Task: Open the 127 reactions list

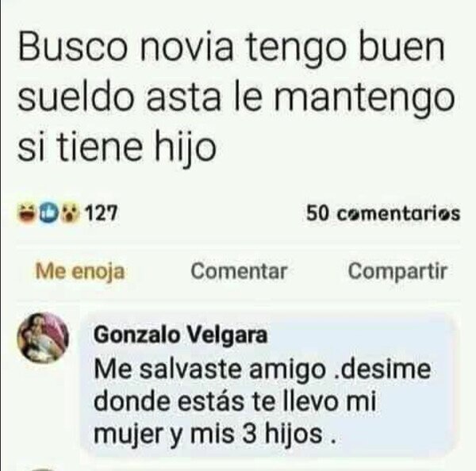Action: click(101, 213)
